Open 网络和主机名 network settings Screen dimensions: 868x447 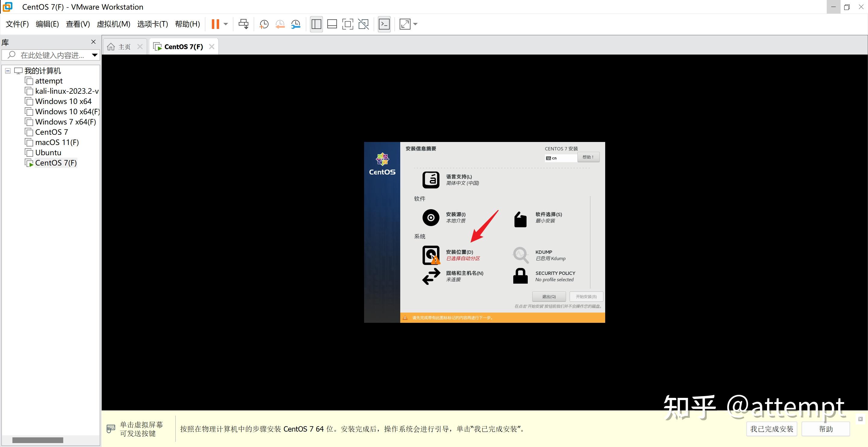(464, 276)
